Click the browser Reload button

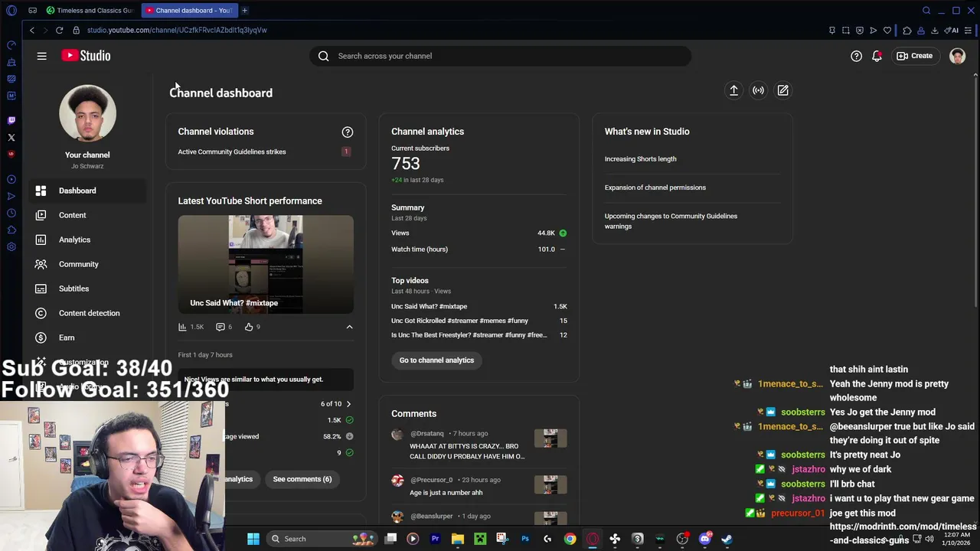tap(59, 30)
